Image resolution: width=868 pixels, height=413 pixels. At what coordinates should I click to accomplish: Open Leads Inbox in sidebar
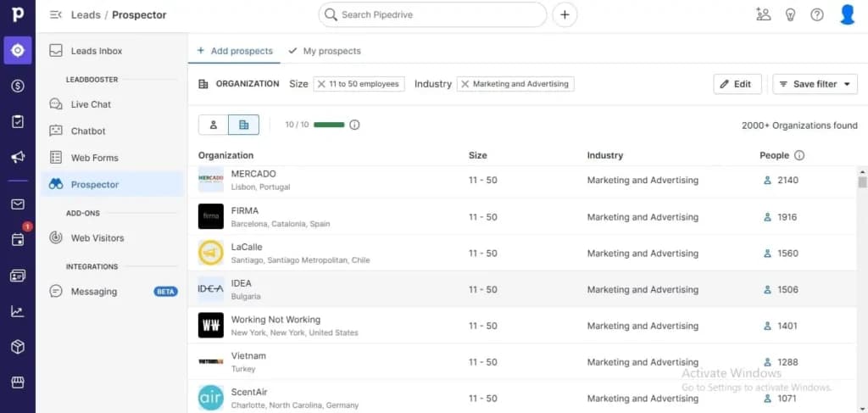(x=112, y=51)
